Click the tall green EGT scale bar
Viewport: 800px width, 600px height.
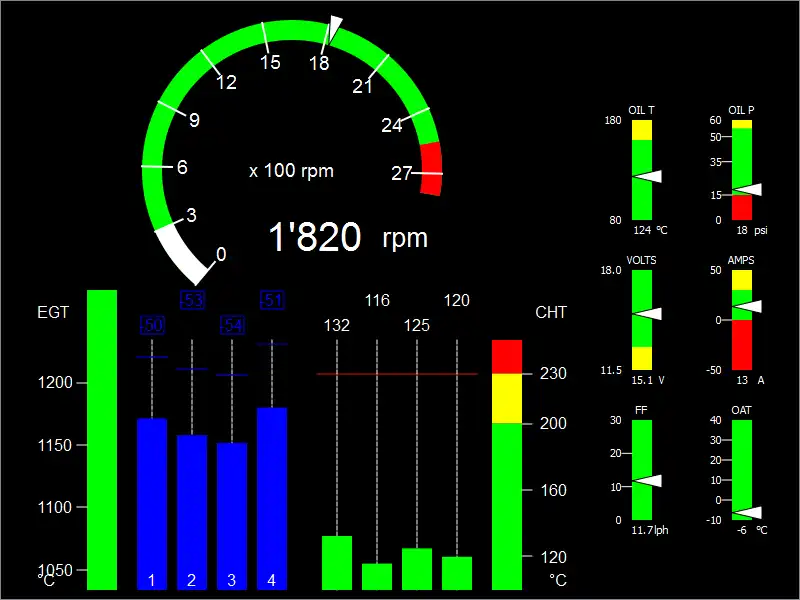click(x=102, y=440)
